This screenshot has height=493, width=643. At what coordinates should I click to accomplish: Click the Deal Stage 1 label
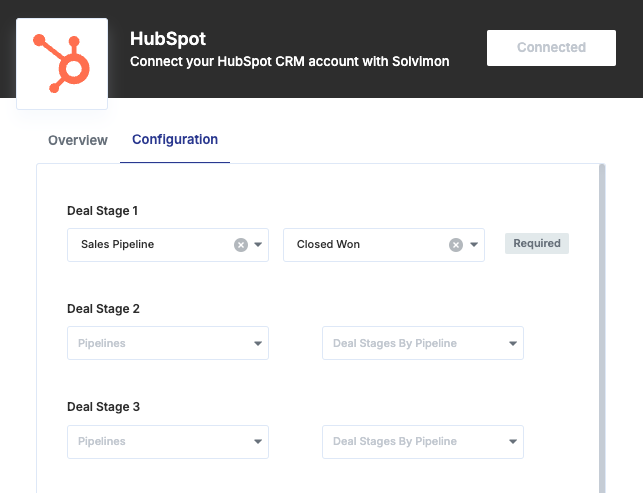tap(103, 211)
